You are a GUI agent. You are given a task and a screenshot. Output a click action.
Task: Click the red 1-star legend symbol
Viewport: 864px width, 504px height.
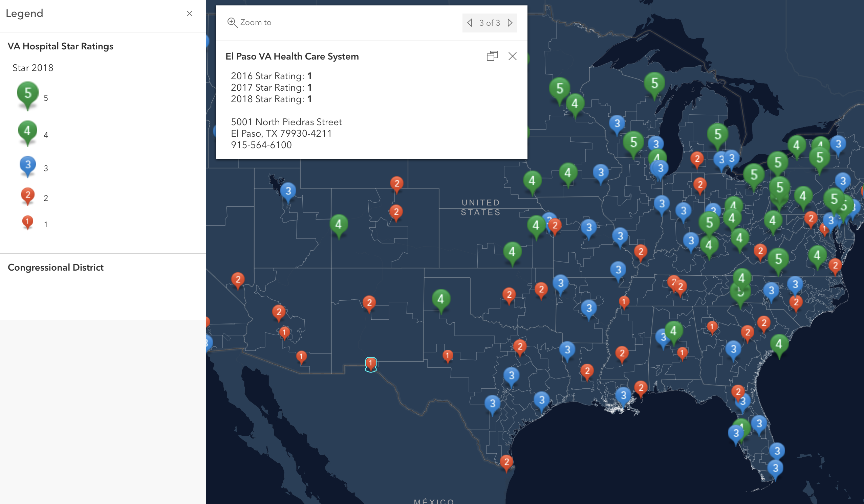click(27, 223)
